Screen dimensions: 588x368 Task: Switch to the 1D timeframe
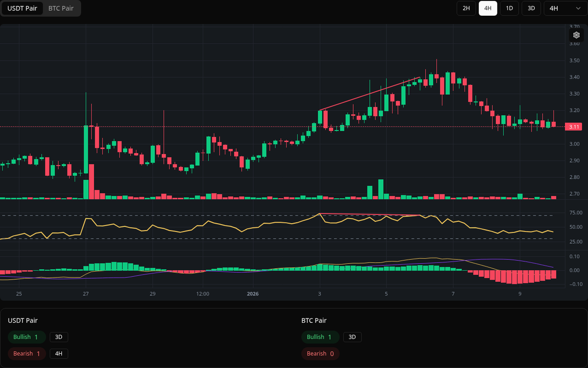pyautogui.click(x=509, y=8)
